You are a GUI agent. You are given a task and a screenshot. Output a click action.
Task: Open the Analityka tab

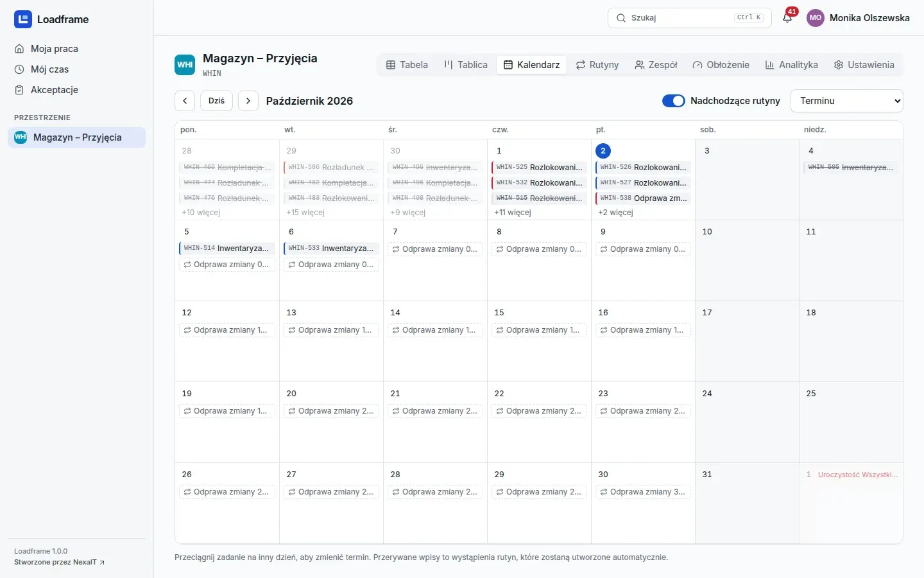click(791, 65)
